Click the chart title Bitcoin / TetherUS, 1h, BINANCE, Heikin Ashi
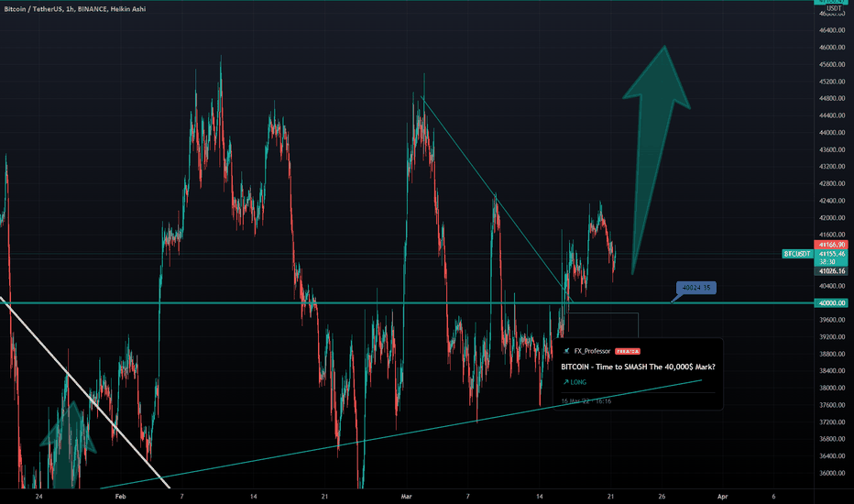The image size is (854, 504). [74, 9]
